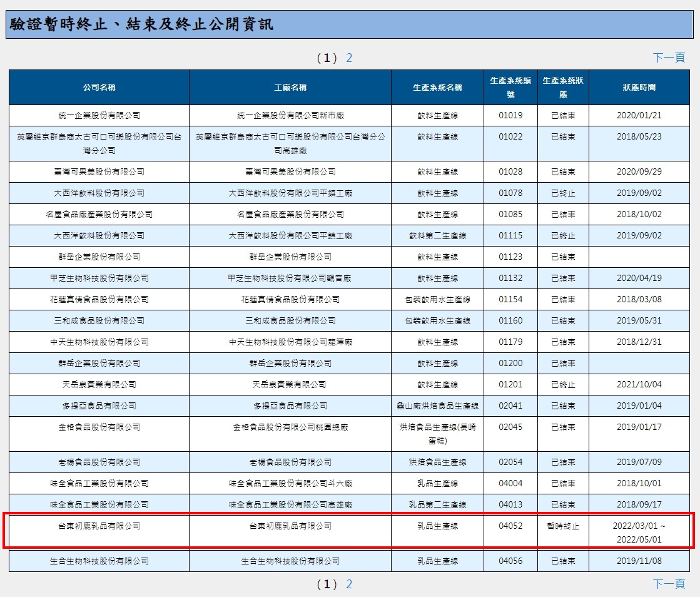Click bottom 下一頁 next page link

[x=669, y=584]
